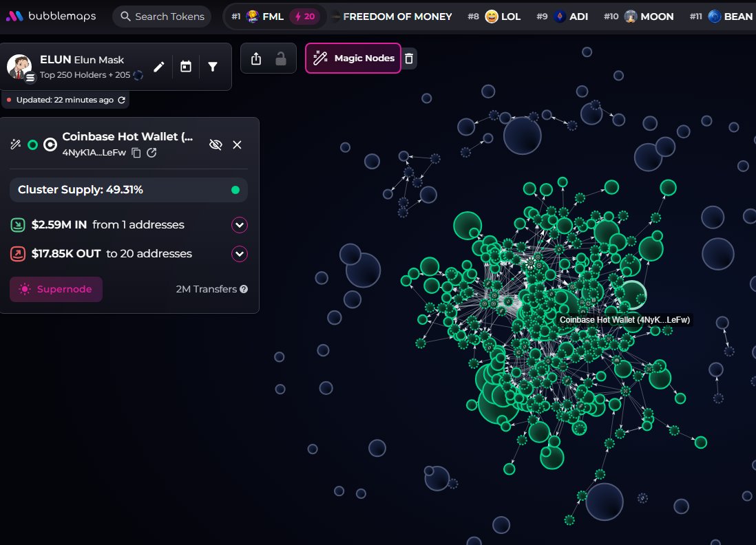Viewport: 756px width, 545px height.
Task: Close the Coinbase Hot Wallet panel
Action: click(x=238, y=145)
